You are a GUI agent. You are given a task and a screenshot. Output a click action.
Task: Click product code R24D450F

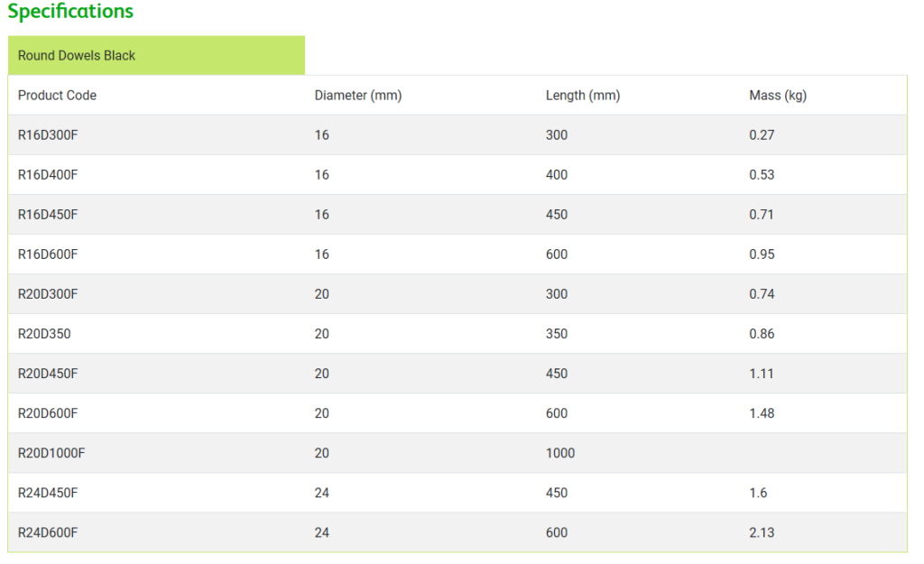coord(48,493)
